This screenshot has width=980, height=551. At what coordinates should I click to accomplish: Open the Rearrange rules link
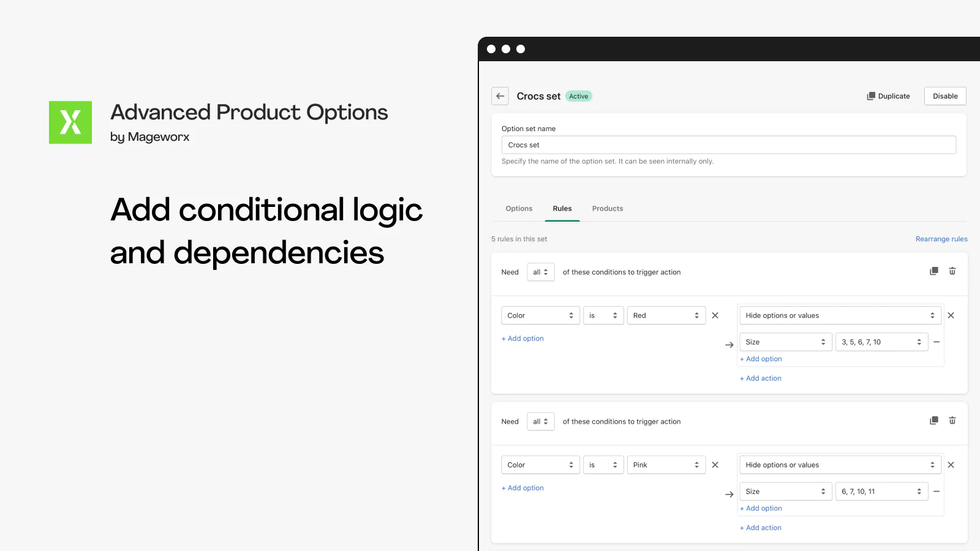(x=941, y=239)
